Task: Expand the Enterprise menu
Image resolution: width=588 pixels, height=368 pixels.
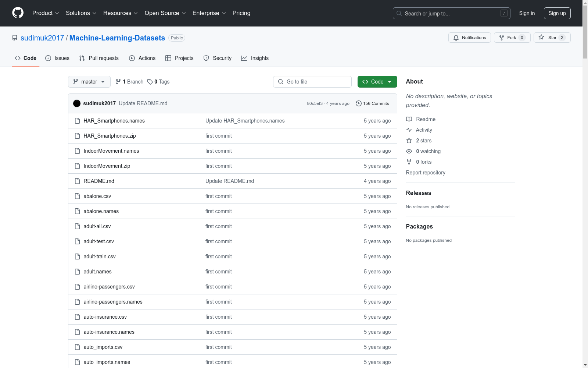Action: point(209,13)
